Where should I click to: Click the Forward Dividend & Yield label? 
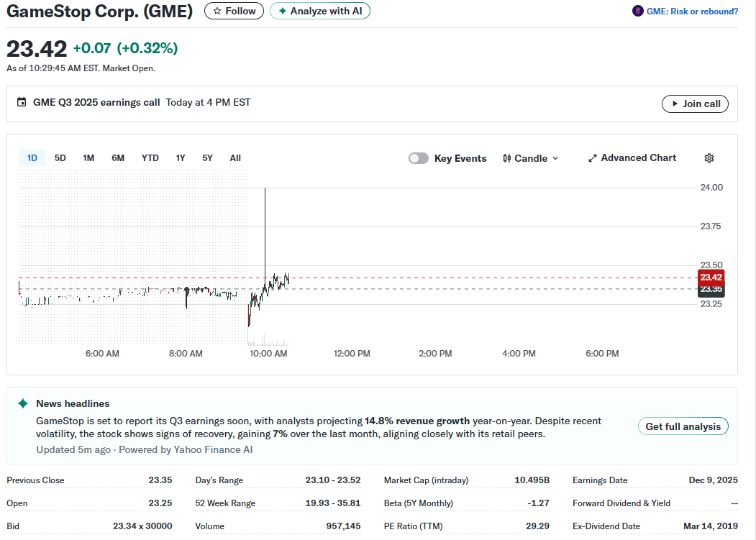coord(621,503)
